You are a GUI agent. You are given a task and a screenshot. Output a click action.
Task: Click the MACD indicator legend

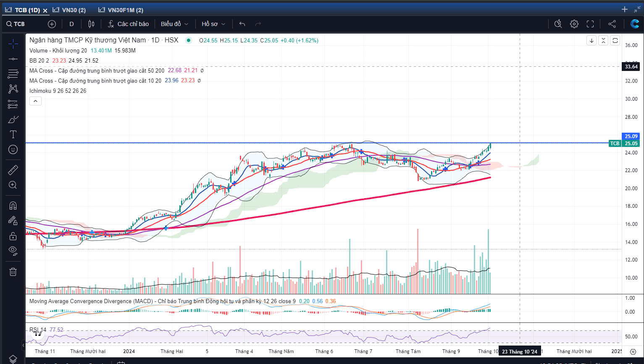(163, 301)
